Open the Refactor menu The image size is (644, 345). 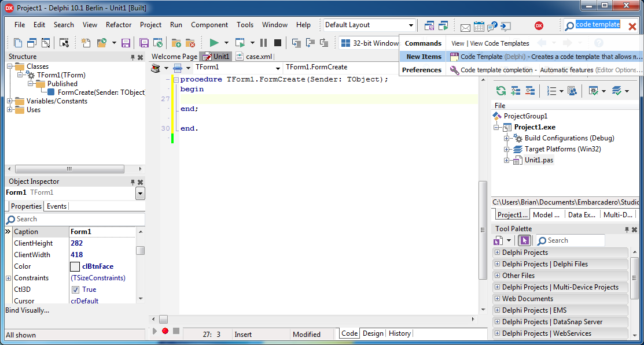click(x=118, y=25)
